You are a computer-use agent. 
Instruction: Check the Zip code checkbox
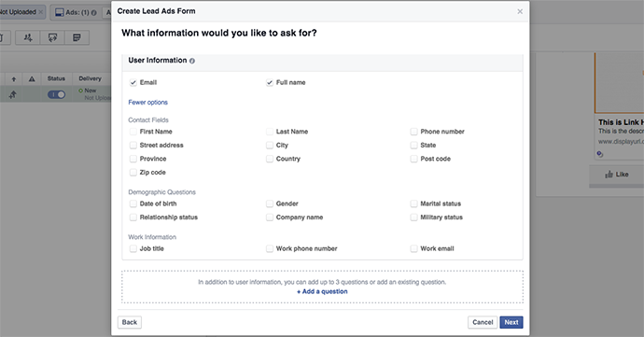pyautogui.click(x=133, y=172)
